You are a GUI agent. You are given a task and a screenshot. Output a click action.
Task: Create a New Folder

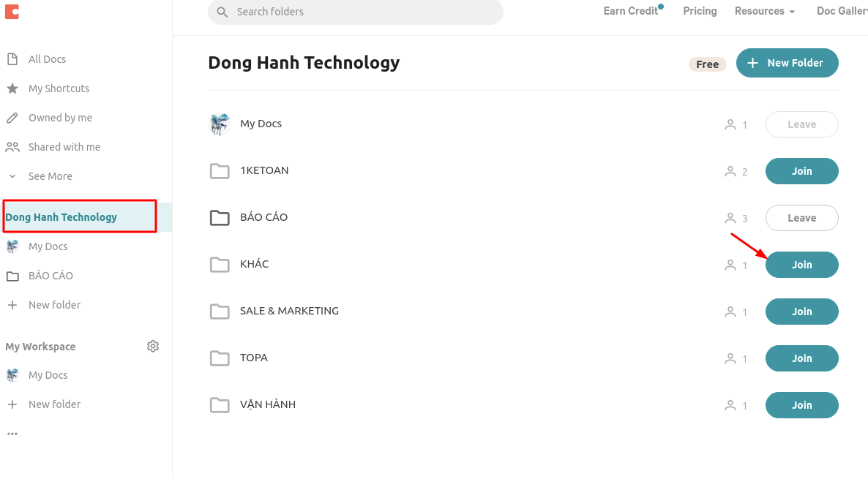(787, 63)
